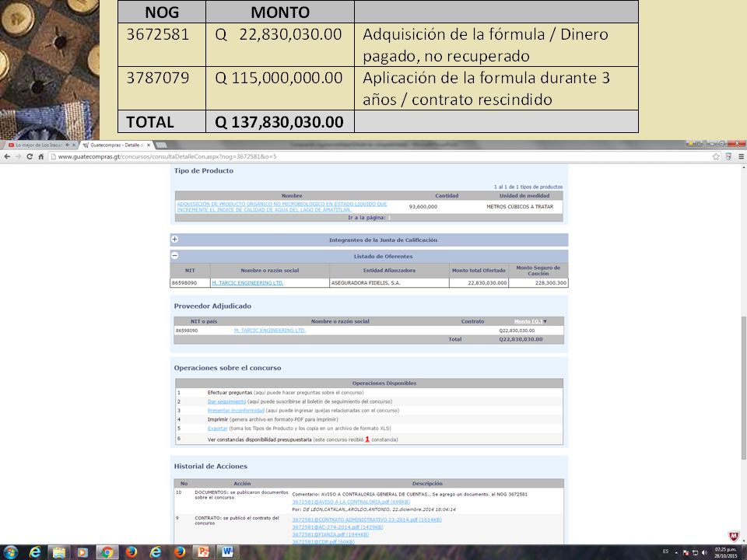Click the browser Forward arrow
The height and width of the screenshot is (560, 747).
click(18, 156)
